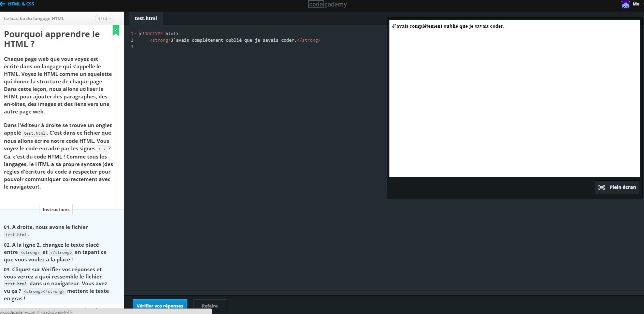The height and width of the screenshot is (314, 644).
Task: Click the '< >' signs code snippet in lesson text
Action: coord(102,149)
